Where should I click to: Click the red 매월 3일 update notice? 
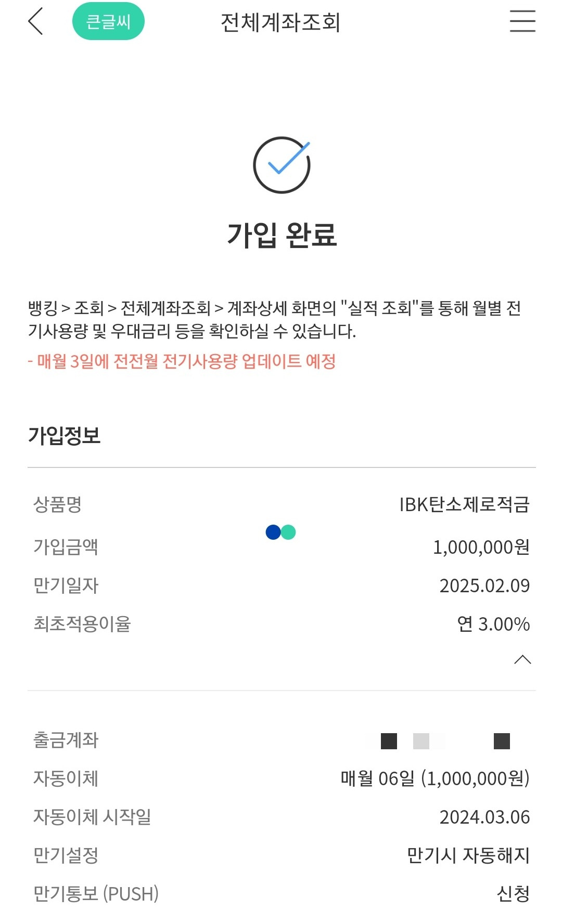coord(182,361)
